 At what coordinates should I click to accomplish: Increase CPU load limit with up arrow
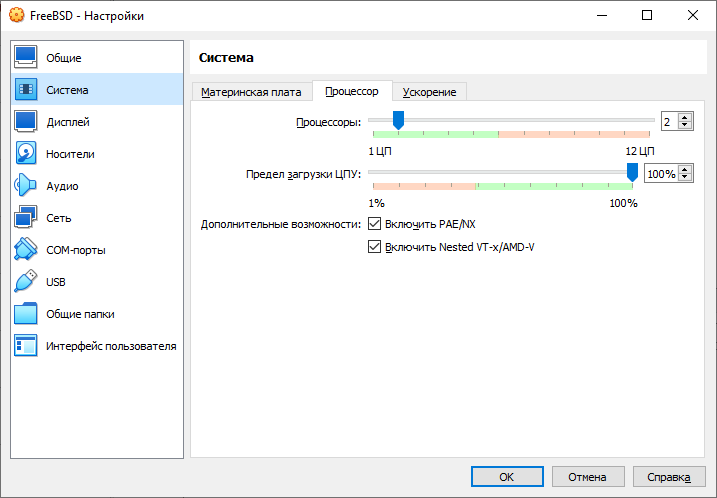[x=685, y=170]
